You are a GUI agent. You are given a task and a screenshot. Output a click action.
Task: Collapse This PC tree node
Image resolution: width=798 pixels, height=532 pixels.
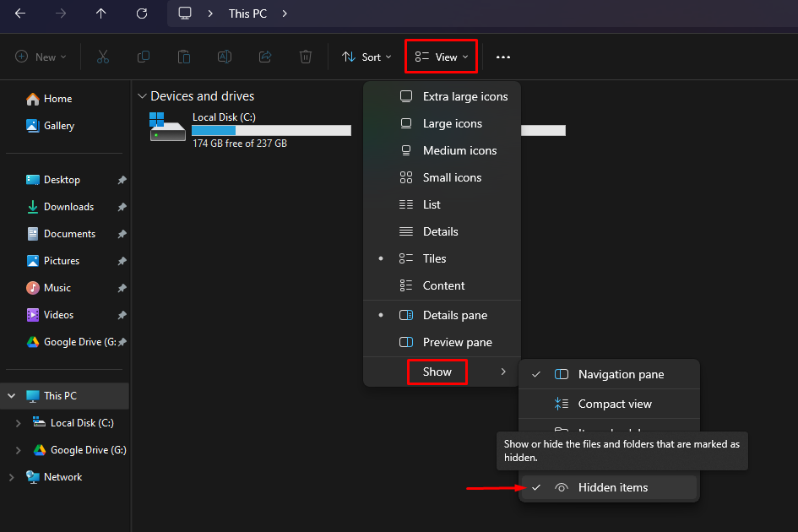[x=11, y=395]
